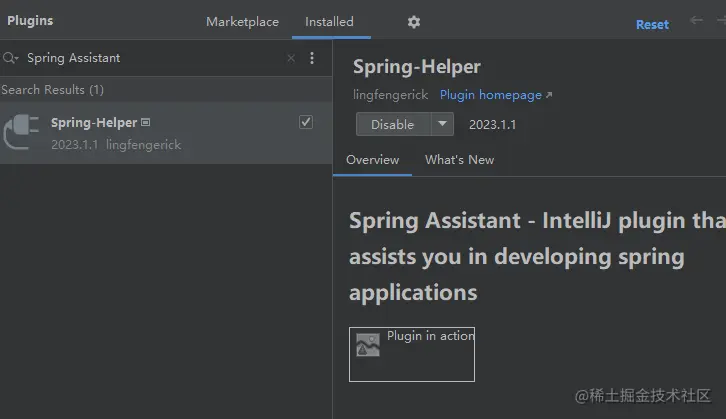The width and height of the screenshot is (726, 419).
Task: Click the broken image placeholder icon
Action: coord(368,344)
